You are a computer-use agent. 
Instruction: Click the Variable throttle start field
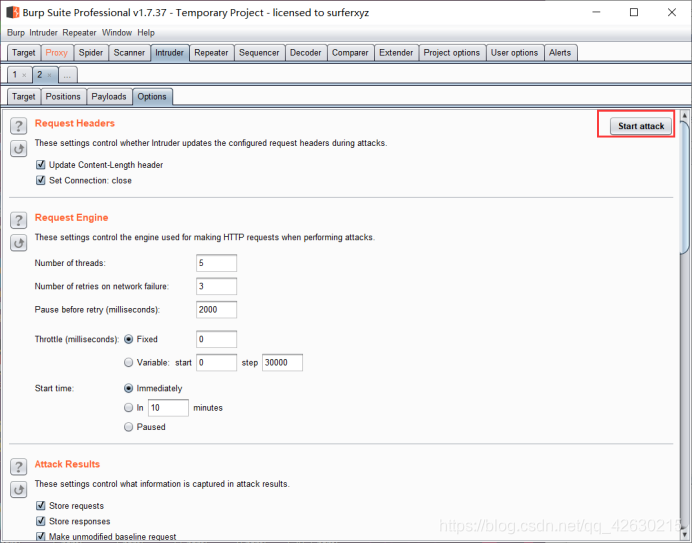point(216,363)
